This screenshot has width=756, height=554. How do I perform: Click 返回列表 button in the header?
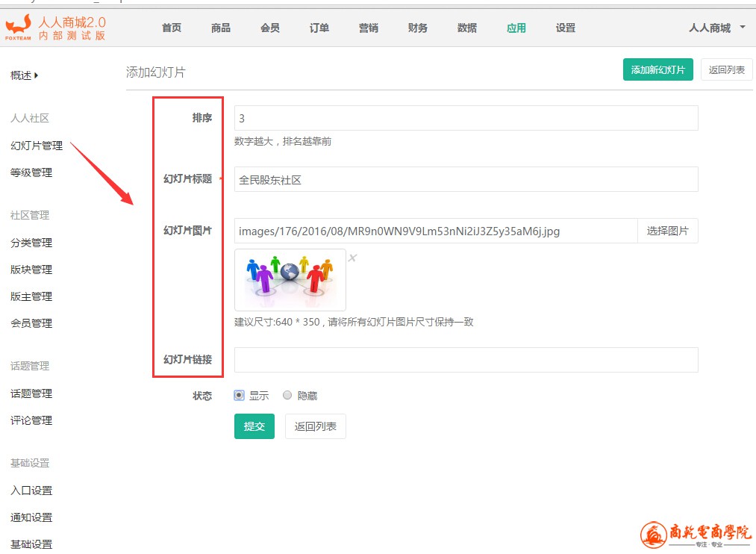coord(726,69)
